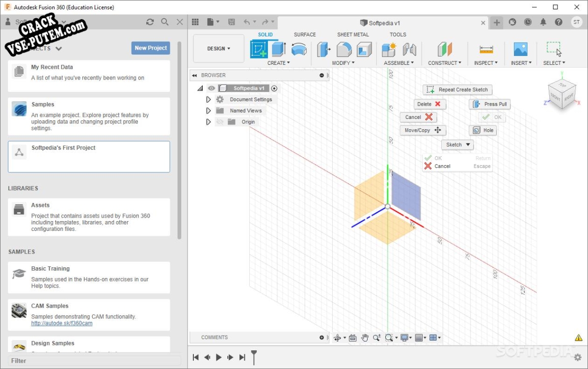Image resolution: width=588 pixels, height=369 pixels.
Task: Switch to the TOOLS tab
Action: [398, 34]
